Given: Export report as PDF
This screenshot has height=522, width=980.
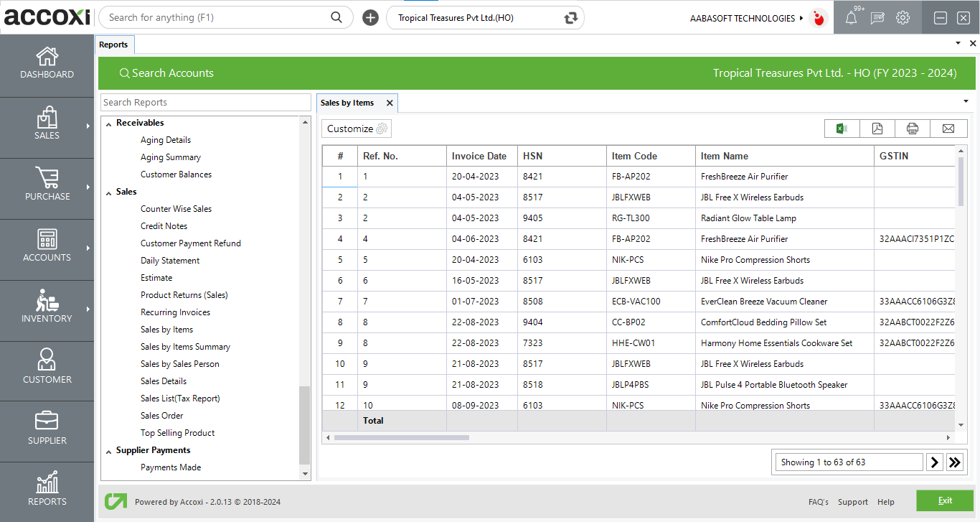Looking at the screenshot, I should [x=877, y=129].
